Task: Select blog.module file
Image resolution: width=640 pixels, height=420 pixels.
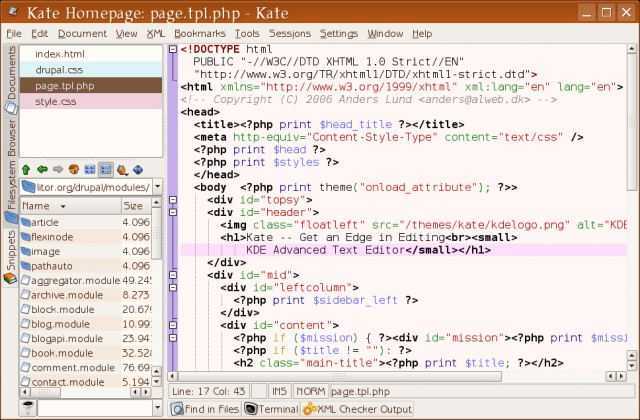Action: [x=86, y=324]
